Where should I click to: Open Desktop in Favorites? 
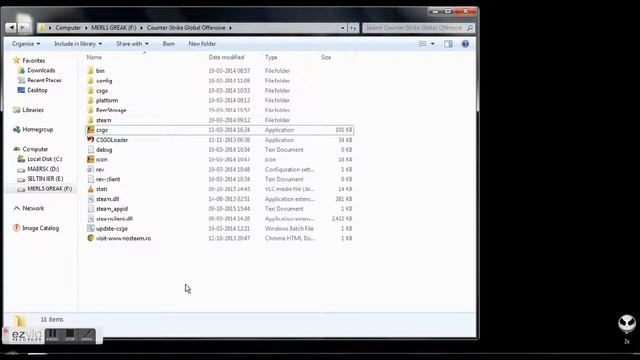[x=37, y=90]
